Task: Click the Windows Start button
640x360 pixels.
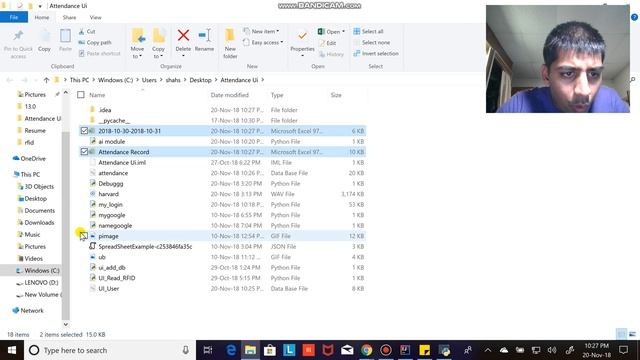Action: tap(12, 350)
